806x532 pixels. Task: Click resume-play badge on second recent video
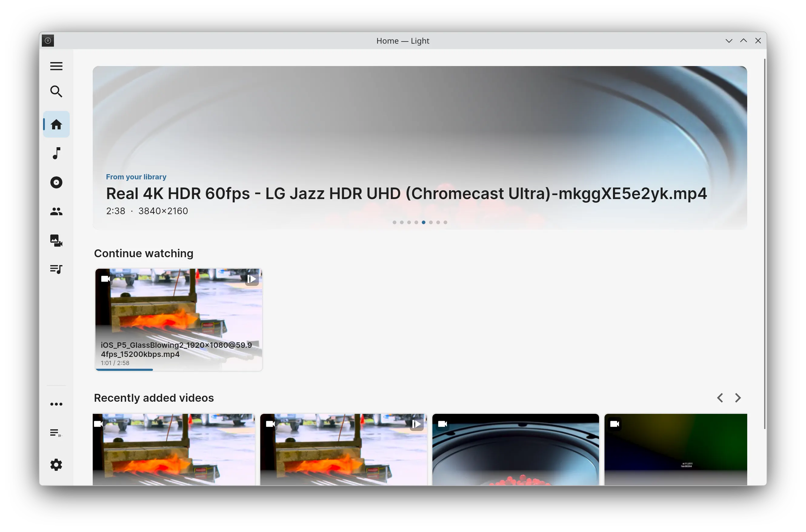(417, 424)
